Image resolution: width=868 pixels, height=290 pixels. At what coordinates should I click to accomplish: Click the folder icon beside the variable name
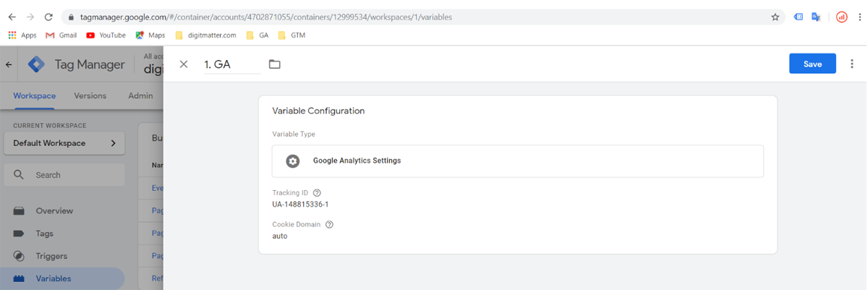274,64
